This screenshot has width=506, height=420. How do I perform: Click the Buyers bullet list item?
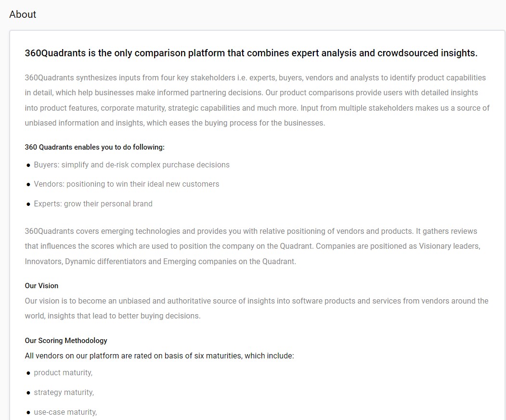131,165
